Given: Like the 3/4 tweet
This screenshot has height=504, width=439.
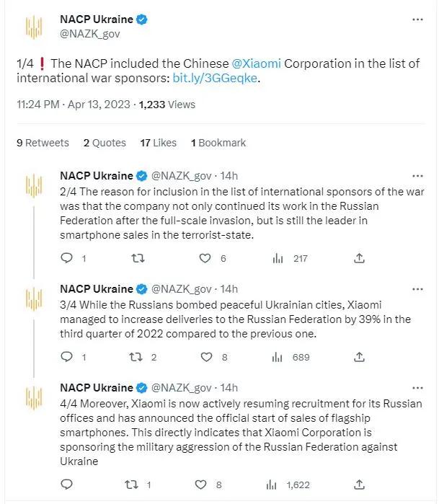Looking at the screenshot, I should point(205,356).
